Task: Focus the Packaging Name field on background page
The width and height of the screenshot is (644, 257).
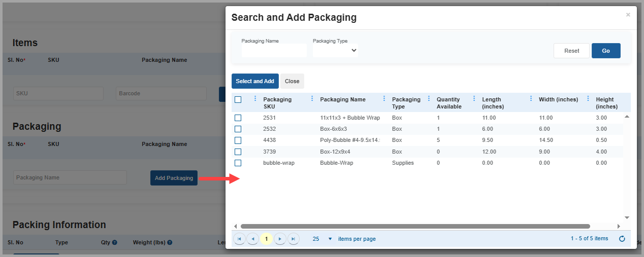Action: pos(70,177)
